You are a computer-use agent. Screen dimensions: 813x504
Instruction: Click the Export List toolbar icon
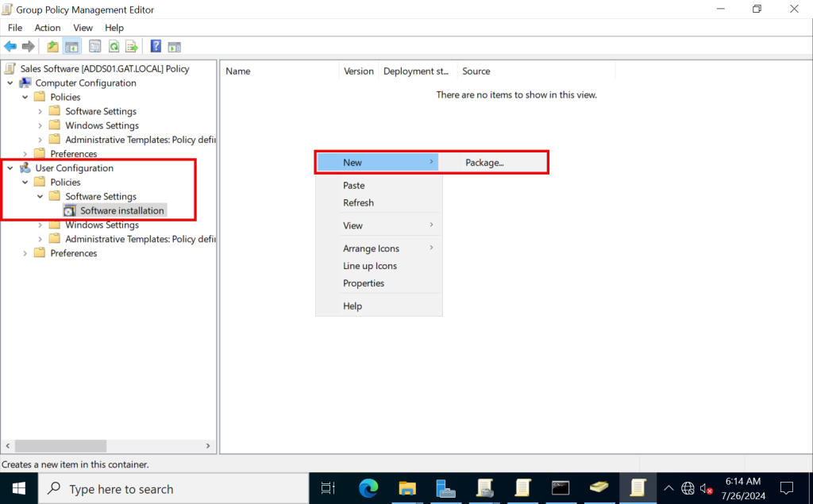click(133, 45)
